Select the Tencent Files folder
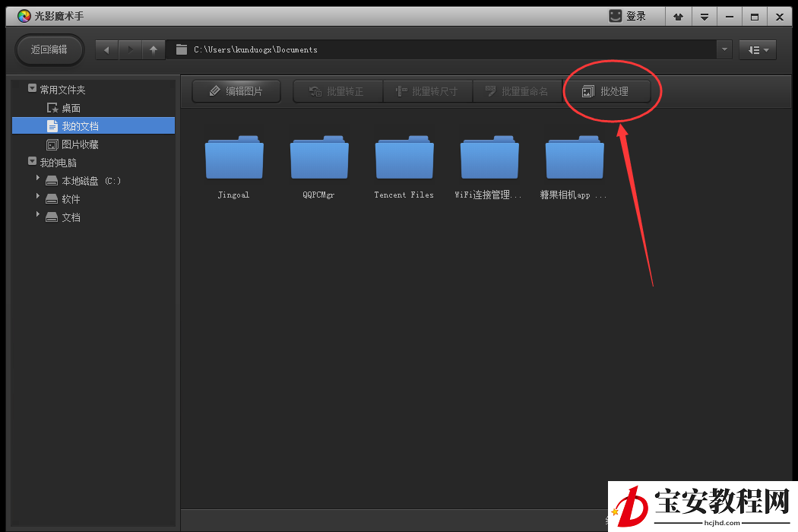The width and height of the screenshot is (798, 532). pos(404,167)
